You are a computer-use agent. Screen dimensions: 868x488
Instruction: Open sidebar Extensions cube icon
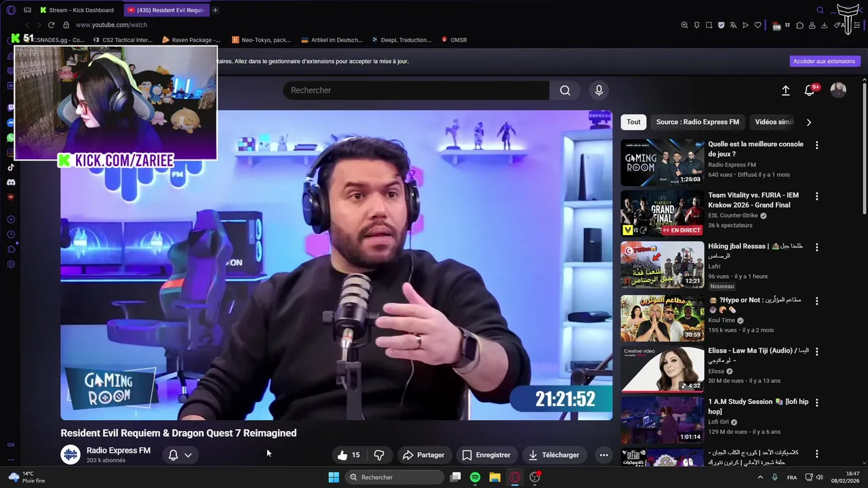point(11,249)
